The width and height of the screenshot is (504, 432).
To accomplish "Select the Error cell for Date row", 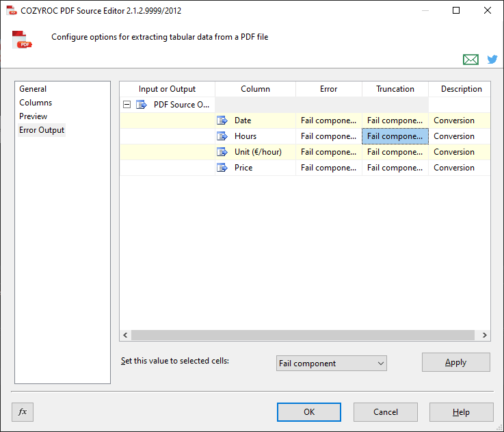I will (328, 120).
